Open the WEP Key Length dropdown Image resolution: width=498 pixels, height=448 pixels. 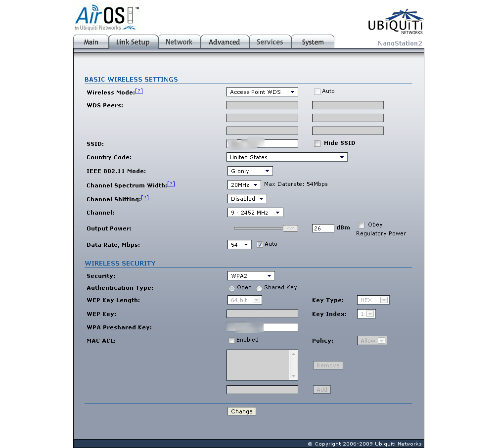(x=245, y=300)
